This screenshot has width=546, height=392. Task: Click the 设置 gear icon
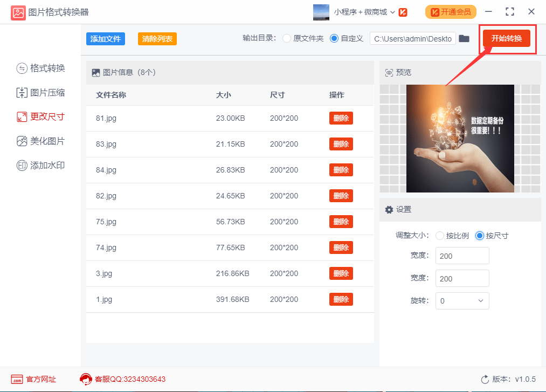point(390,210)
